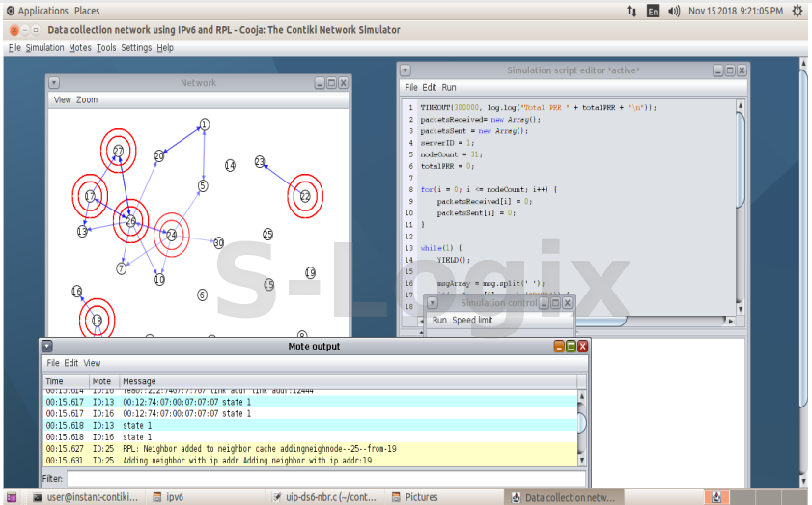Click the Mote output Filter input field
Image resolution: width=812 pixels, height=505 pixels.
pyautogui.click(x=326, y=479)
